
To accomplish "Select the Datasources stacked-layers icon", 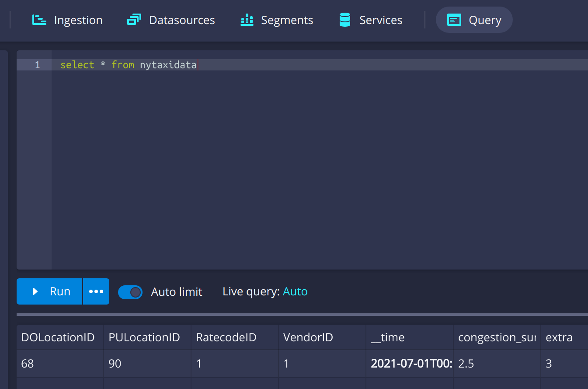I will pos(134,19).
